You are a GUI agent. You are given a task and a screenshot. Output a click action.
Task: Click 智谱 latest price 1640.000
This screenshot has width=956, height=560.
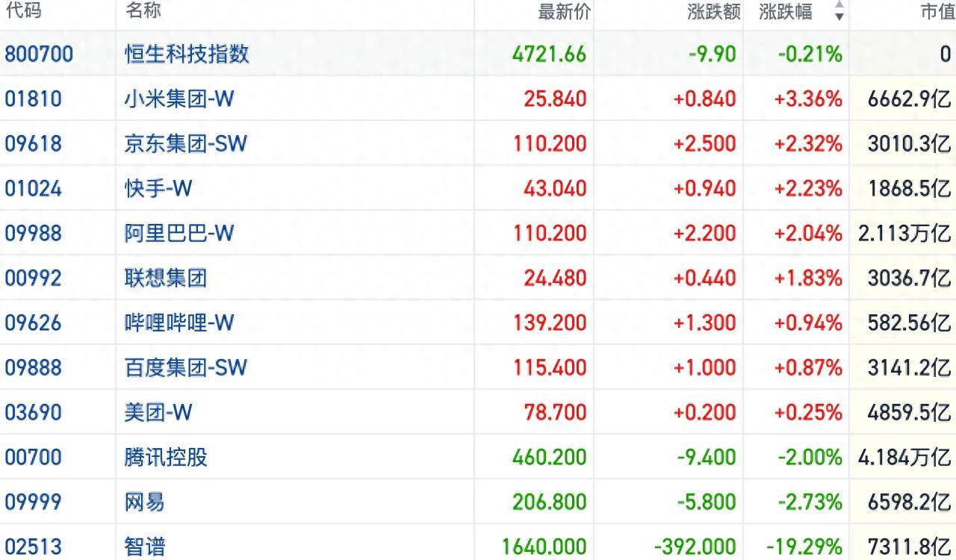[544, 547]
